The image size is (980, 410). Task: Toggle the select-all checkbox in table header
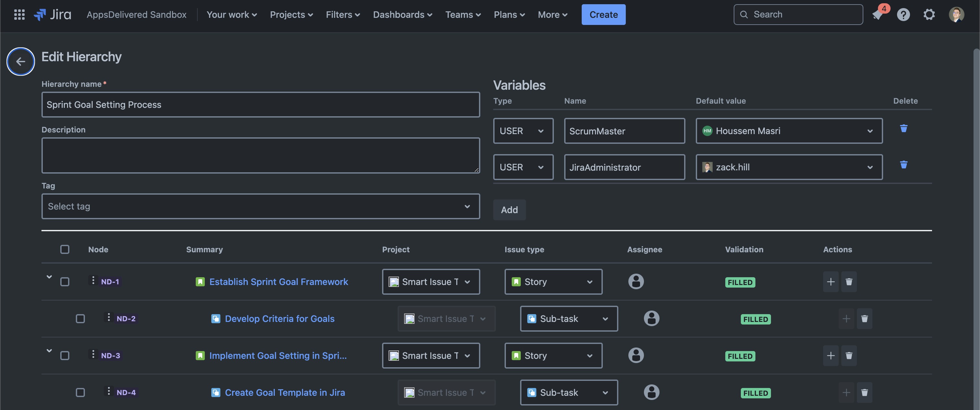tap(65, 249)
